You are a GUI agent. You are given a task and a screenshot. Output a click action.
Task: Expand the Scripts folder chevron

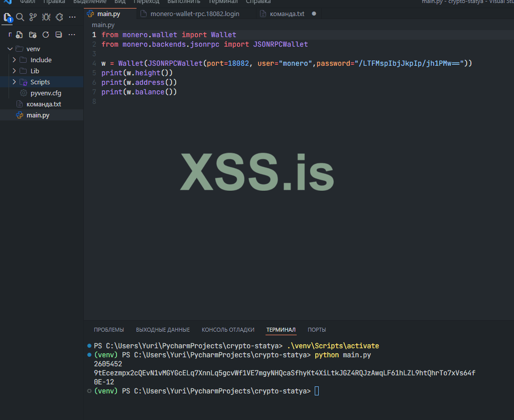pos(14,82)
